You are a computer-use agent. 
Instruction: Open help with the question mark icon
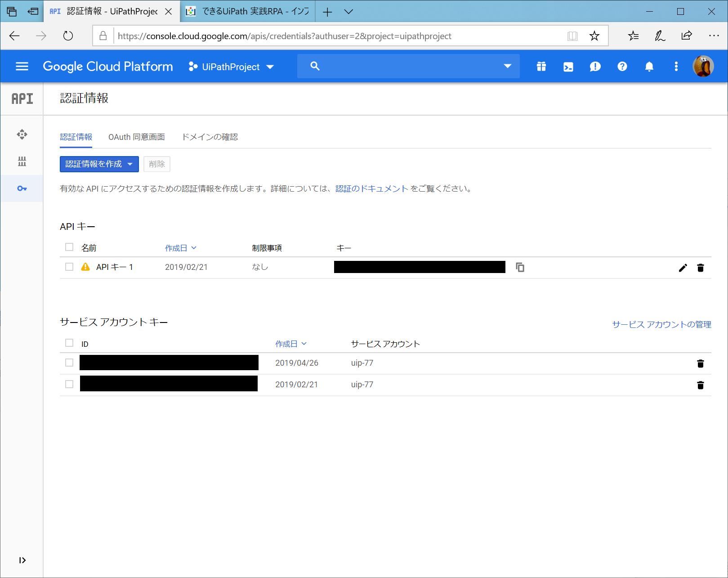tap(622, 66)
